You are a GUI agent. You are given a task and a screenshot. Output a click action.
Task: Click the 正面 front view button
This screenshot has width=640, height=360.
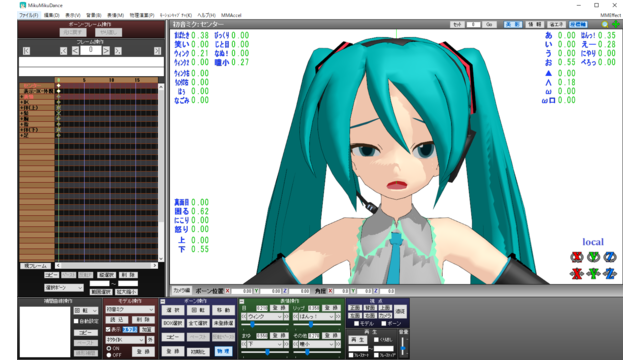click(x=355, y=308)
